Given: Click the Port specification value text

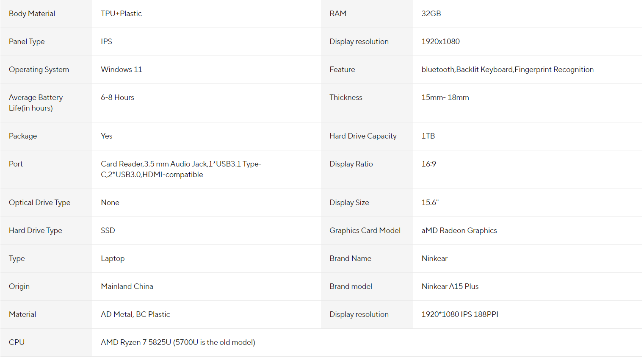Looking at the screenshot, I should click(x=181, y=169).
